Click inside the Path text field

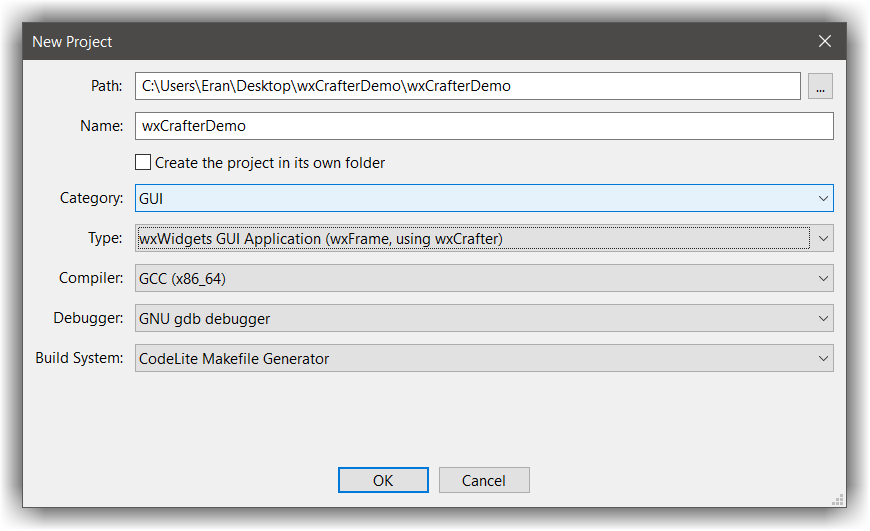(x=467, y=87)
